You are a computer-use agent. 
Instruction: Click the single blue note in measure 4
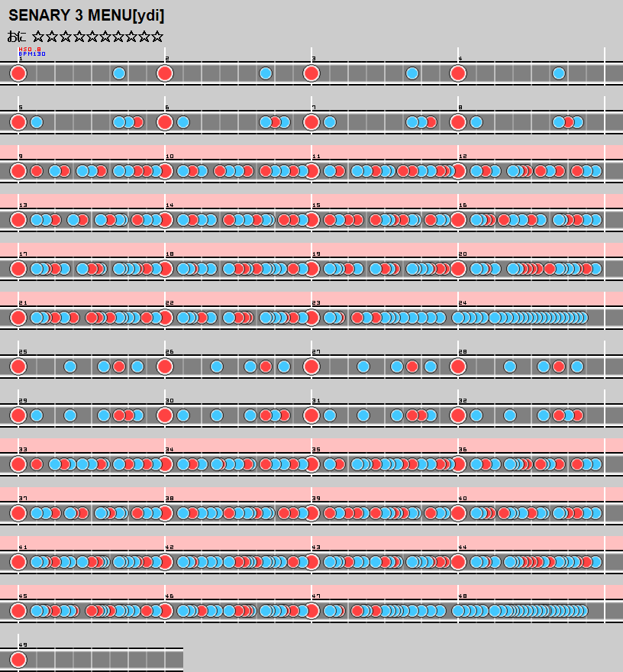[x=559, y=73]
